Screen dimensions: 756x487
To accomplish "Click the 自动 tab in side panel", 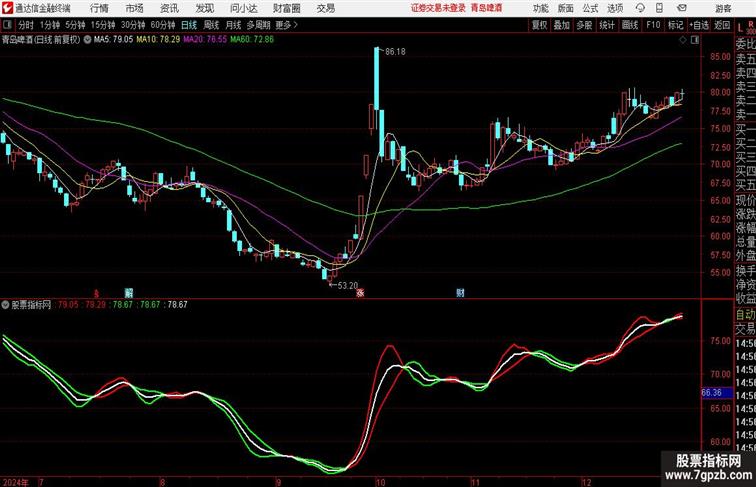I will point(745,314).
